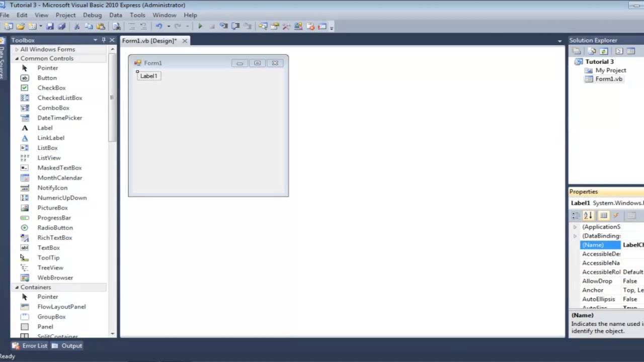644x362 pixels.
Task: Open the Undo history dropdown arrow
Action: 169,26
